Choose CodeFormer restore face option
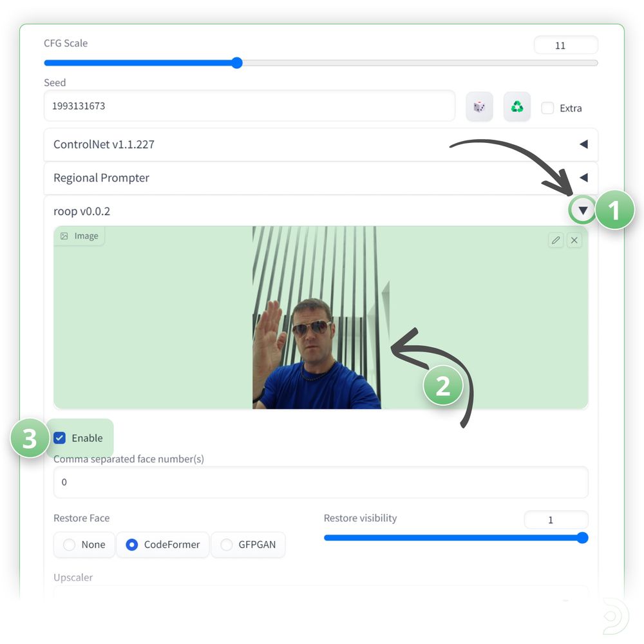Viewport: 644px width, 644px height. pos(132,545)
